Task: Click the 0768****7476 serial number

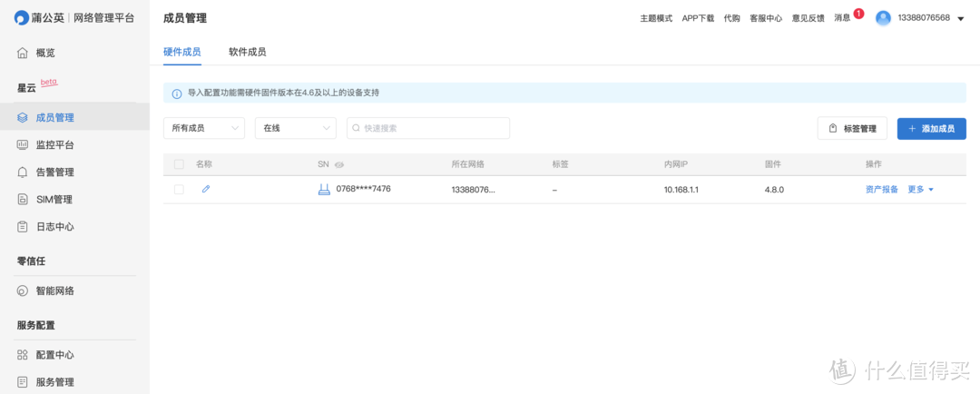Action: [x=364, y=188]
